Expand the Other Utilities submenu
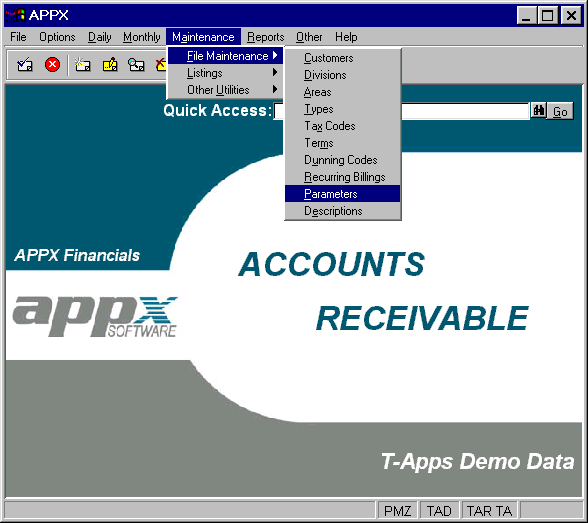Image resolution: width=588 pixels, height=523 pixels. tap(225, 90)
